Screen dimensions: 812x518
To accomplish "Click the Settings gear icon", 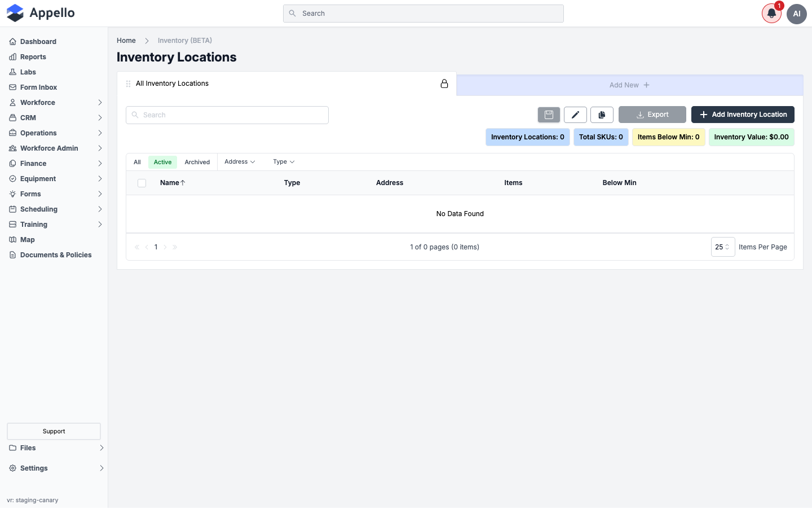I will [12, 468].
